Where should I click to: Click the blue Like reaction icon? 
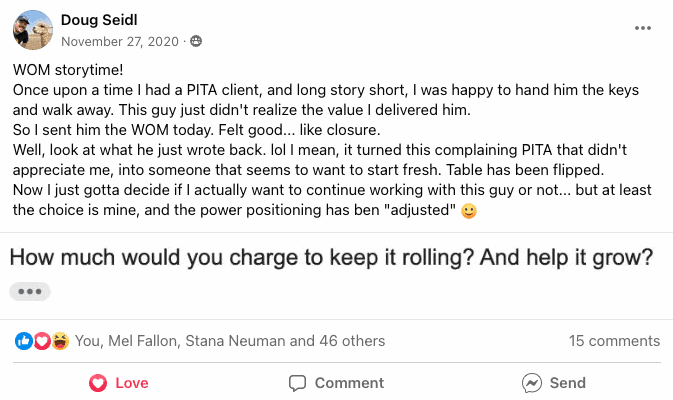[24, 341]
